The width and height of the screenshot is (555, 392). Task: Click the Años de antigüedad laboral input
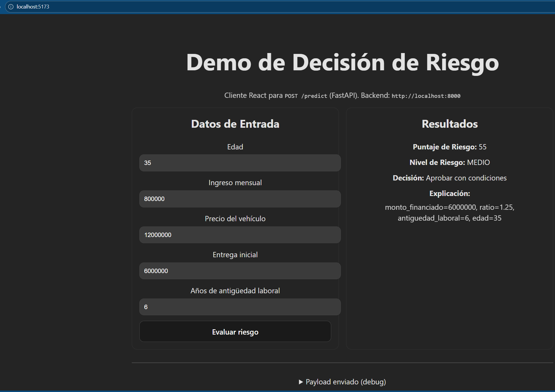(x=240, y=307)
